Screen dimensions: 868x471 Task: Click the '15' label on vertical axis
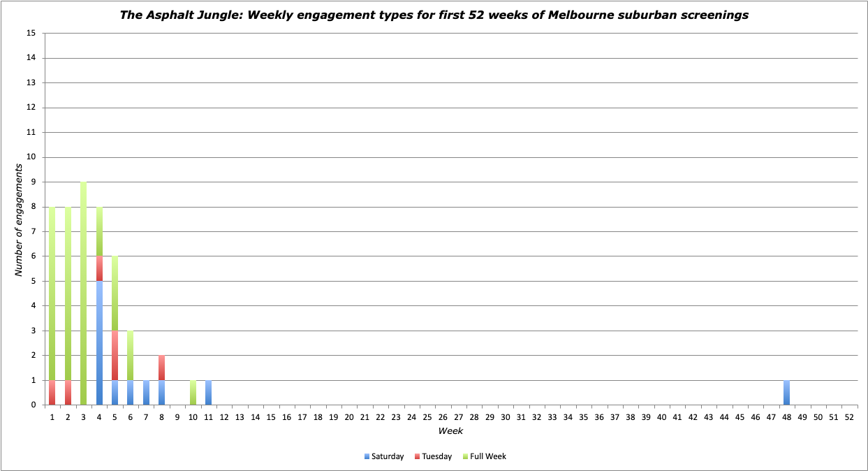(31, 34)
